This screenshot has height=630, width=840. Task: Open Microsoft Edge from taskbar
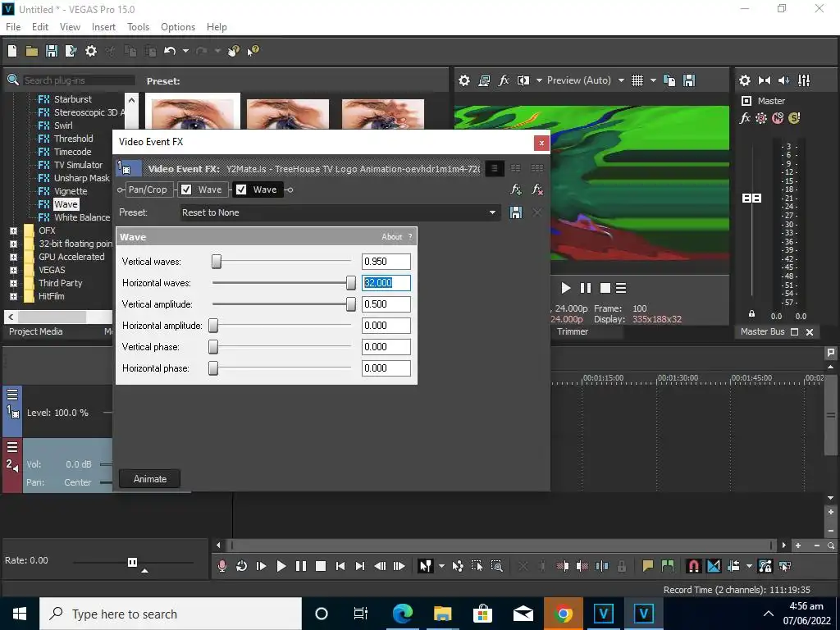pos(402,614)
